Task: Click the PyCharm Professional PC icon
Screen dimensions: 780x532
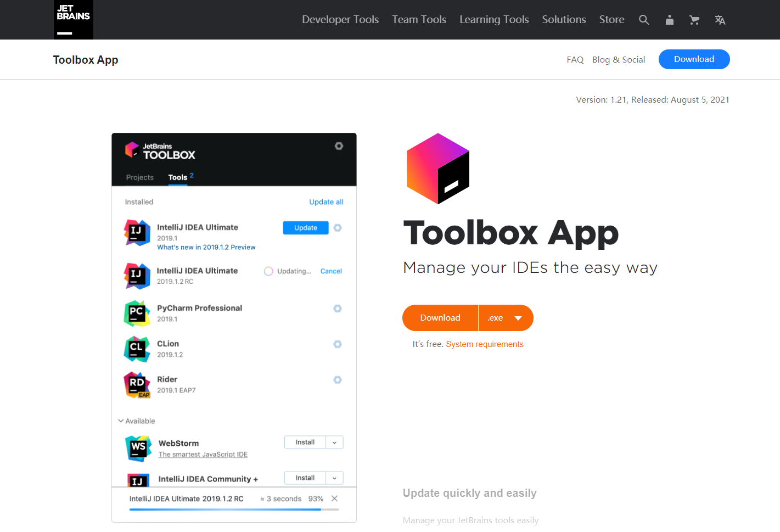Action: click(137, 313)
